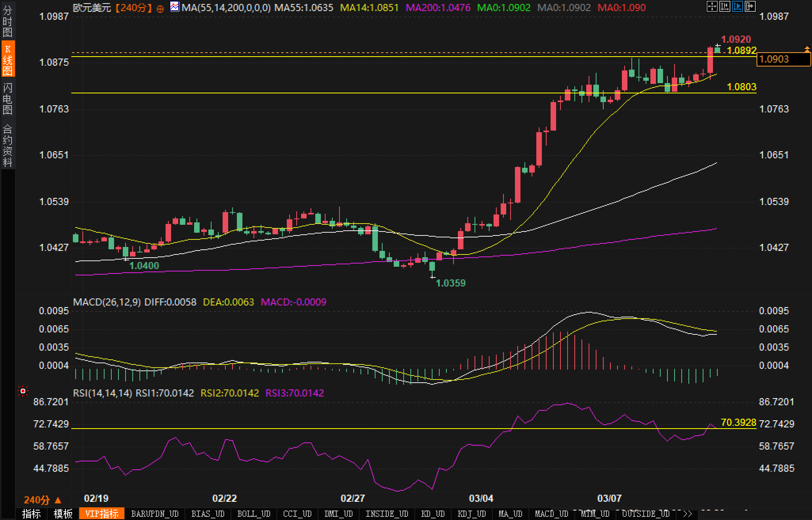Click the MACD:-0.0009 value label

(294, 302)
